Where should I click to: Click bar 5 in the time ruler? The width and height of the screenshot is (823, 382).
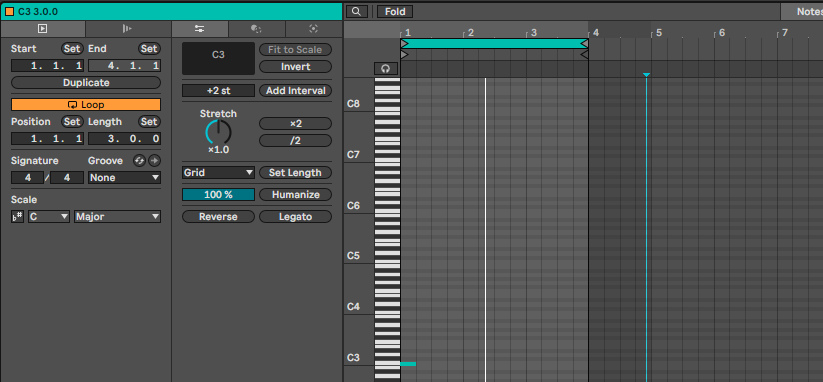point(658,33)
